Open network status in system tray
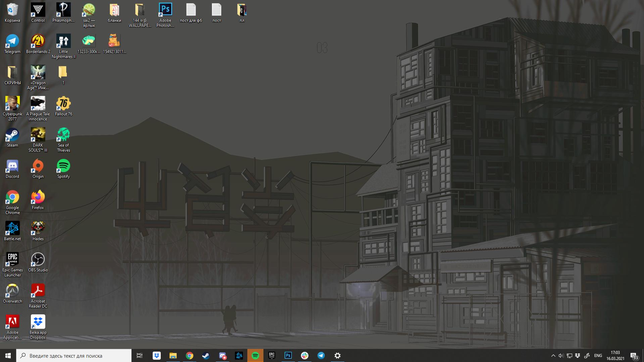Image resolution: width=644 pixels, height=362 pixels. (x=569, y=356)
